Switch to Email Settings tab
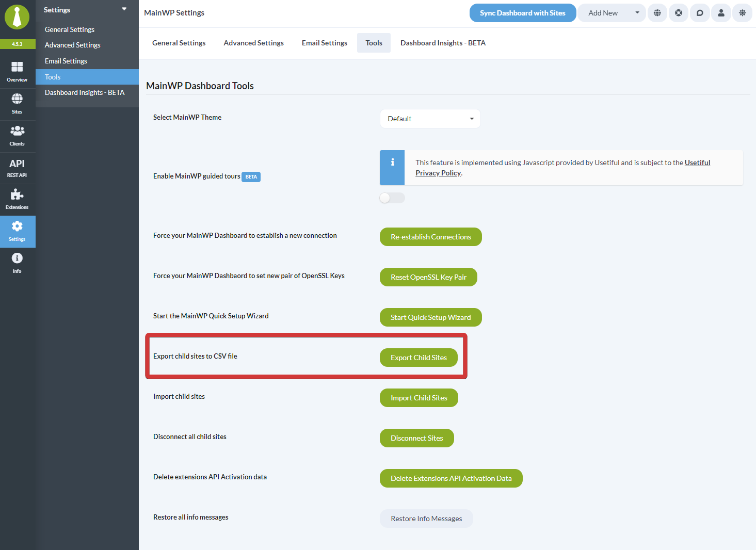The width and height of the screenshot is (756, 550). click(325, 43)
